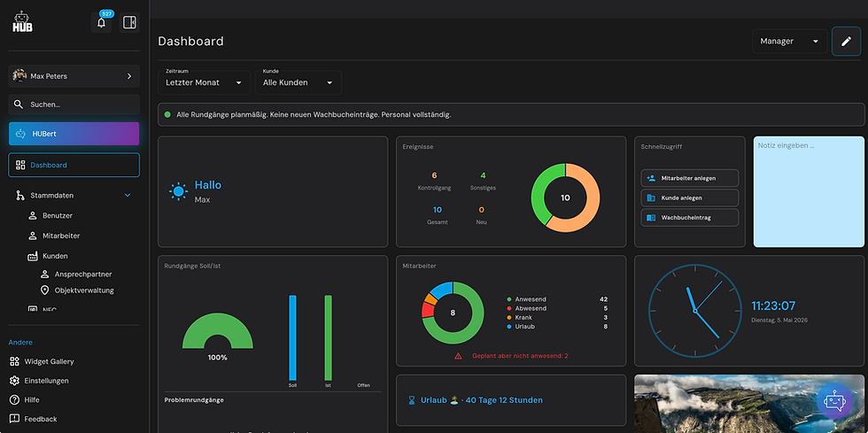The image size is (868, 433).
Task: Click the Mitarbeiter donut chart
Action: [453, 313]
